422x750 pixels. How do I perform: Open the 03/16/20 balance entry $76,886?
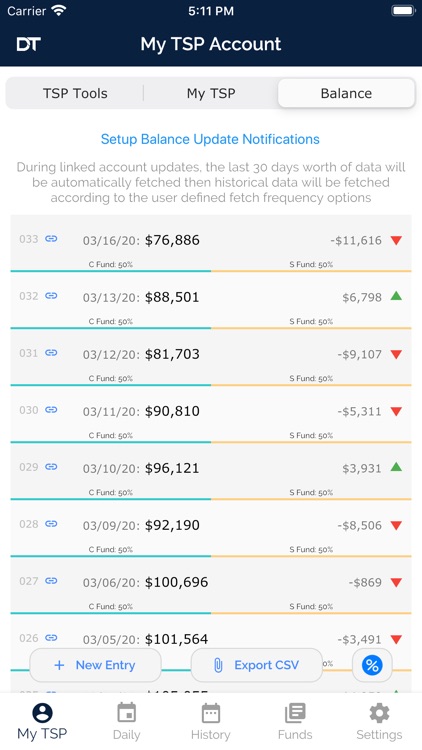click(x=211, y=243)
